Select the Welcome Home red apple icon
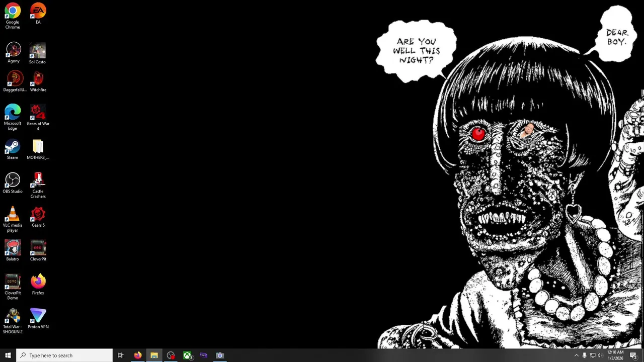Screen dimensions: 644x362 click(478, 139)
